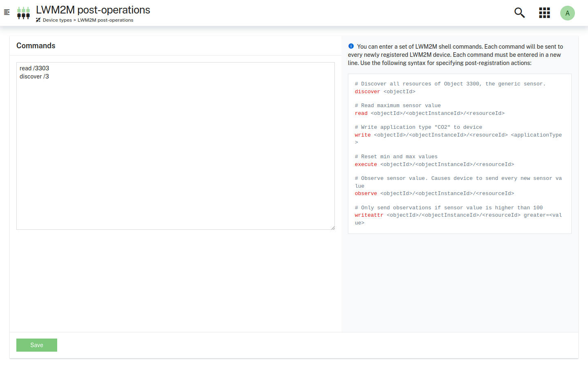Open the search magnifier icon
The height and width of the screenshot is (368, 588).
[x=519, y=13]
